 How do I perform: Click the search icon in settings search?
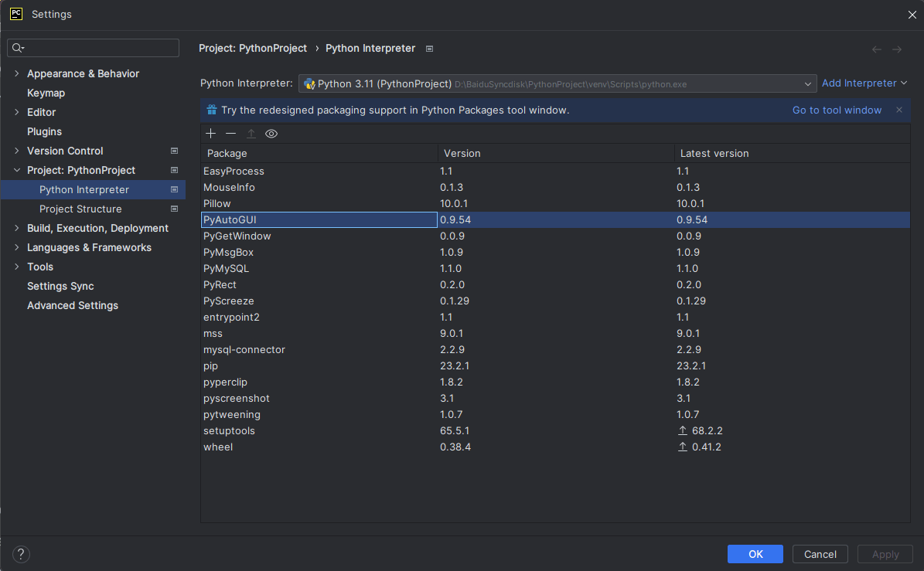(18, 48)
